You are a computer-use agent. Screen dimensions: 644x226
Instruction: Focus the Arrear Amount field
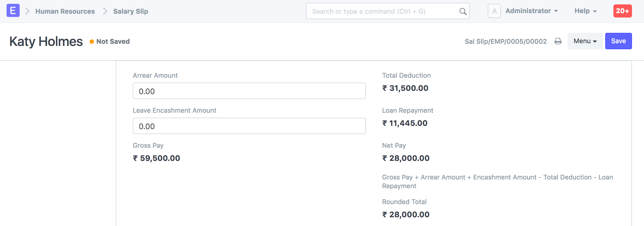click(249, 91)
